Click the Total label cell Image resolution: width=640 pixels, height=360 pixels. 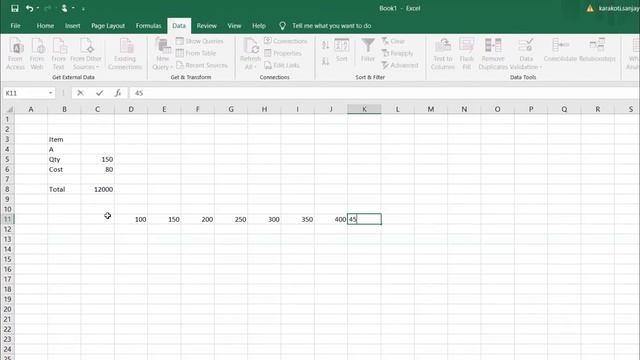click(64, 189)
